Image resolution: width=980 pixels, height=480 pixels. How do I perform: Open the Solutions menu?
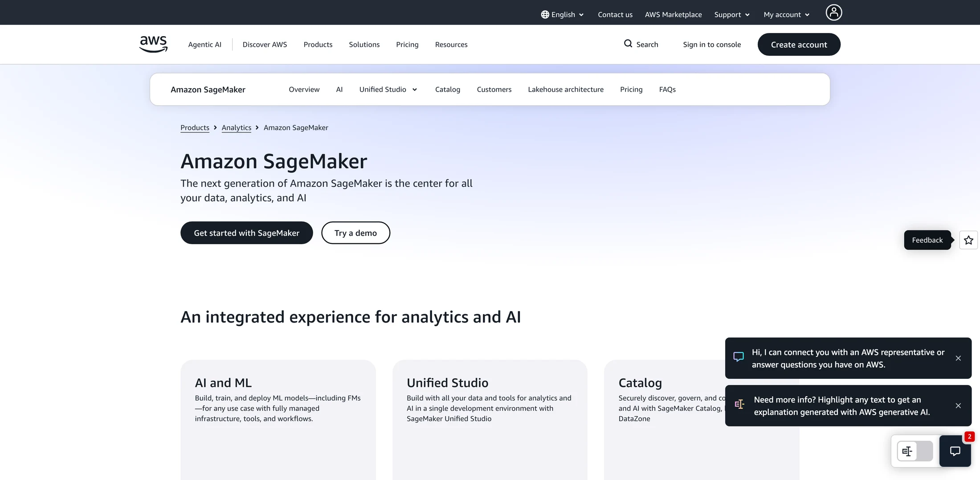point(364,45)
